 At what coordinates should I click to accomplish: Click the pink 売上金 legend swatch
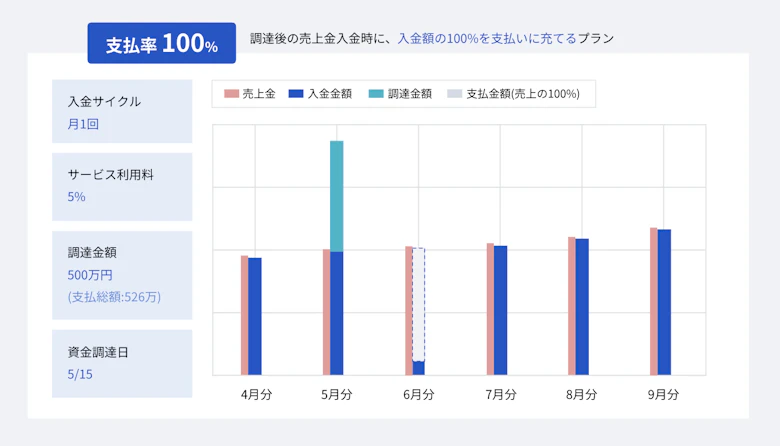click(231, 94)
